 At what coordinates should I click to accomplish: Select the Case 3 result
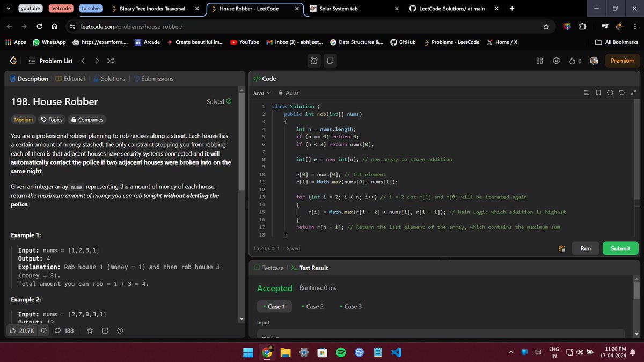click(x=350, y=306)
